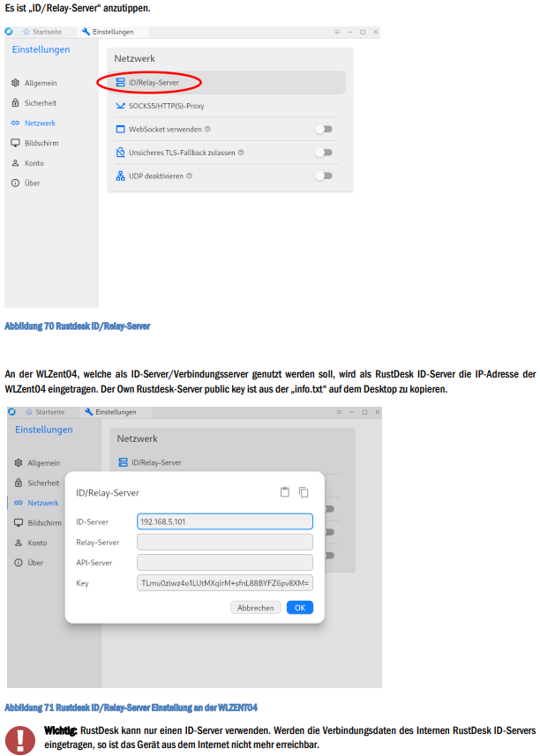Click RustDesk logo icon in Figure 71 window

coord(11,412)
